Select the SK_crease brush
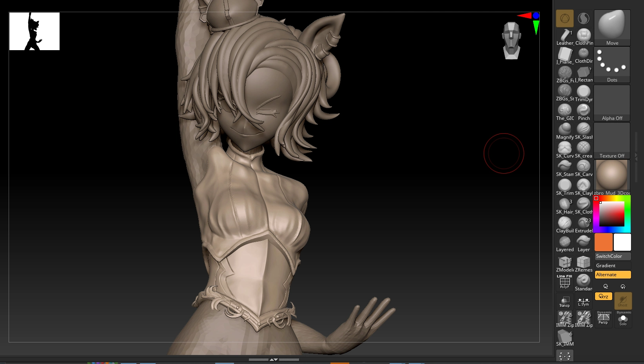Image resolution: width=644 pixels, height=364 pixels. click(584, 150)
